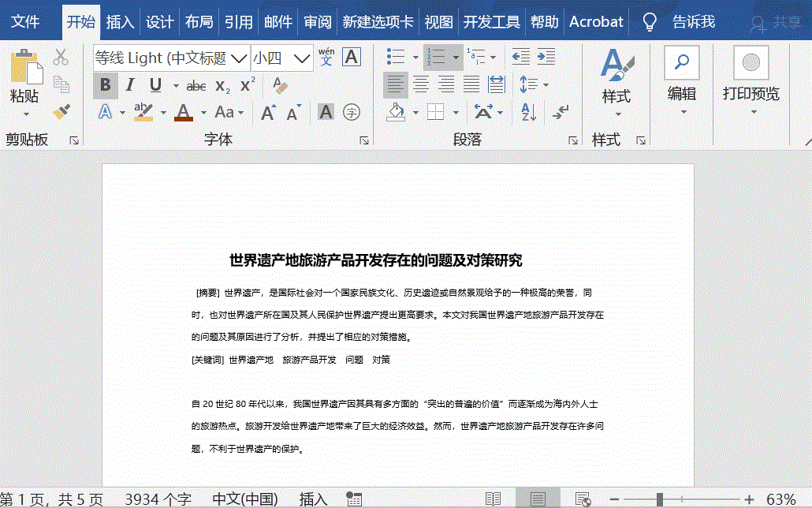Apply center paragraph alignment
The height and width of the screenshot is (508, 812).
[x=423, y=84]
